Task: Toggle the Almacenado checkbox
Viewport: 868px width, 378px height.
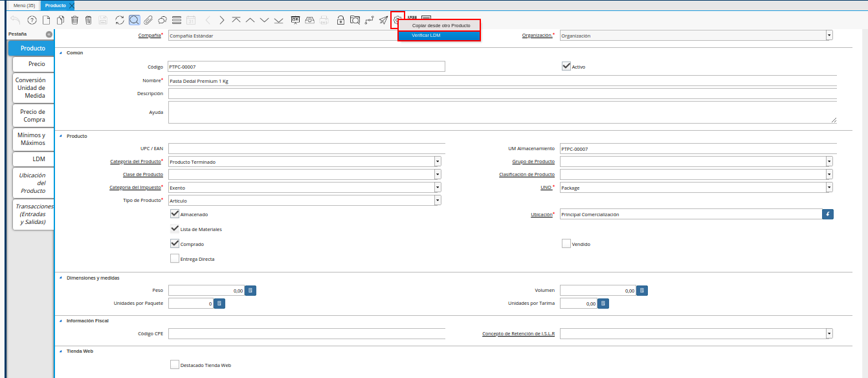Action: coord(175,214)
